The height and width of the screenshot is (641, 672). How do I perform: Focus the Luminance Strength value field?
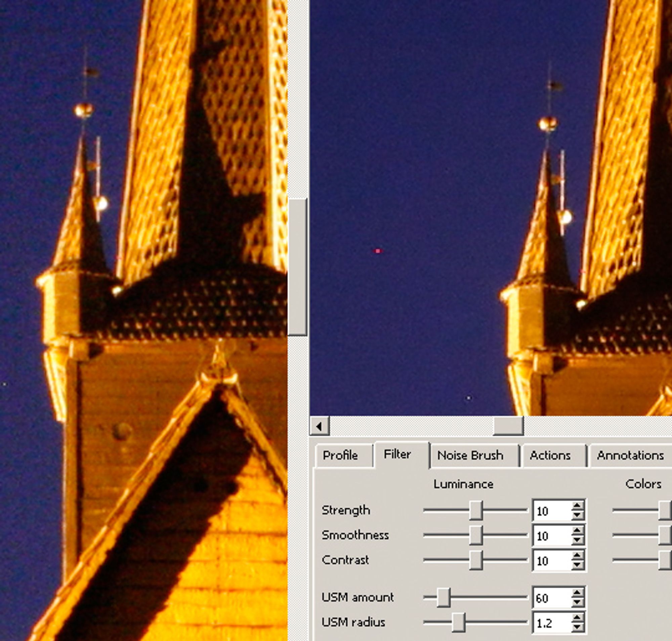pyautogui.click(x=553, y=511)
